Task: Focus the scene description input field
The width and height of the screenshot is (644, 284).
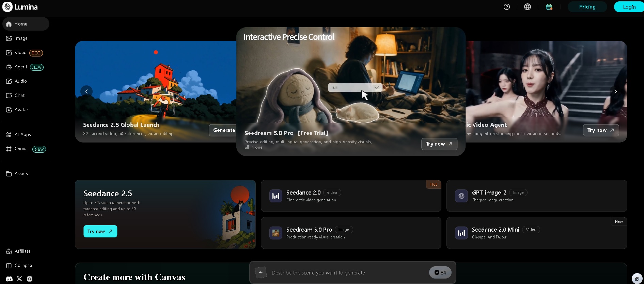Action: click(x=347, y=273)
